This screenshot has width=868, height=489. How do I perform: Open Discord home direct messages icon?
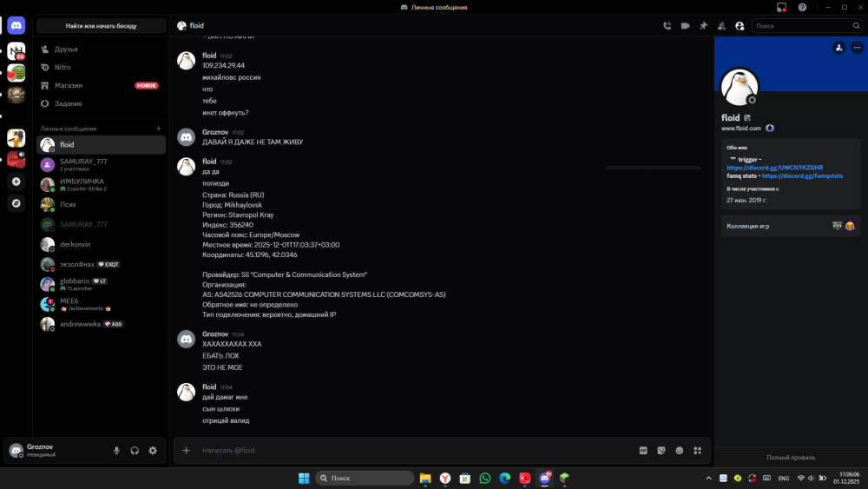click(x=16, y=25)
